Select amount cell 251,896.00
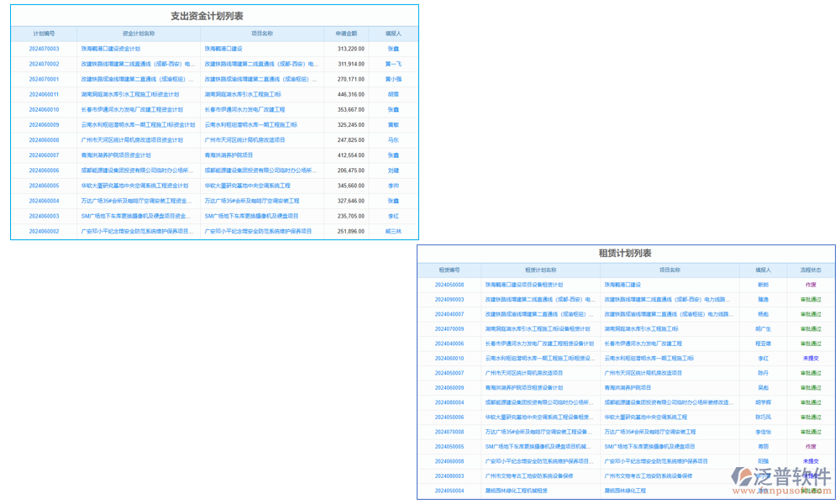The height and width of the screenshot is (504, 840). tap(351, 231)
